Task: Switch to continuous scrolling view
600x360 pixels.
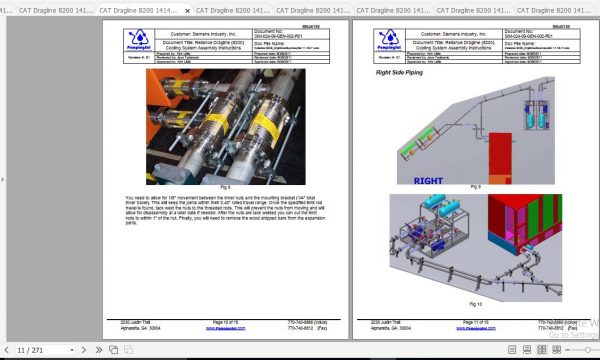Action: coord(527,349)
